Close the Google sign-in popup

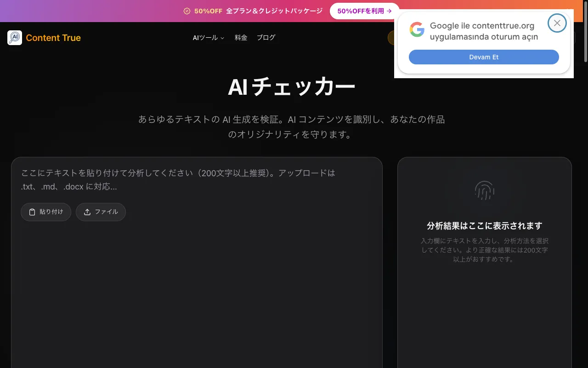tap(557, 23)
